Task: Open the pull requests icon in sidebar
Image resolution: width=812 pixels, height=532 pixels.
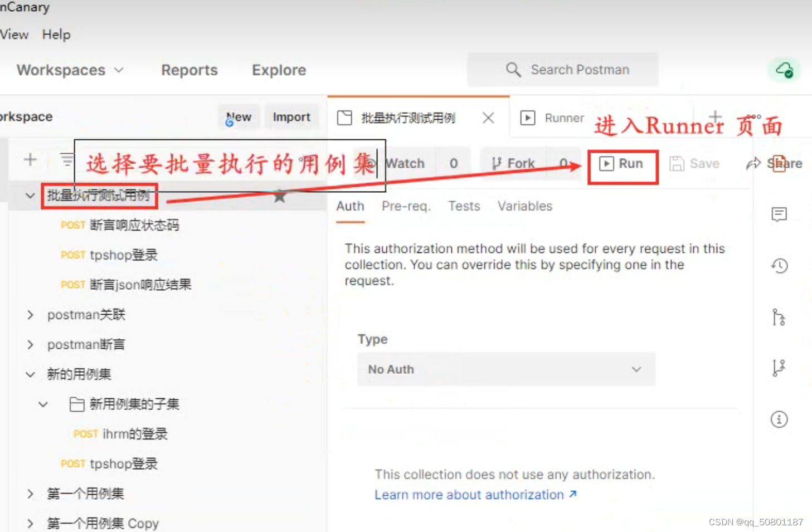Action: pyautogui.click(x=779, y=317)
